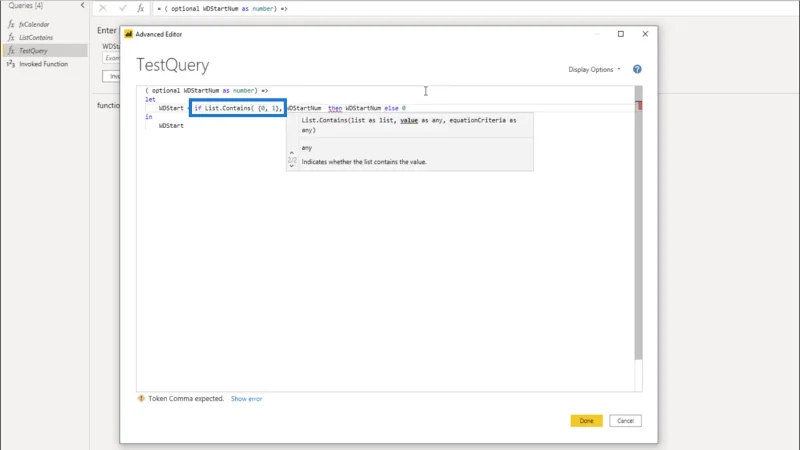Click 'else 0' at the end of the code line
Image resolution: width=800 pixels, height=450 pixels.
coord(395,108)
